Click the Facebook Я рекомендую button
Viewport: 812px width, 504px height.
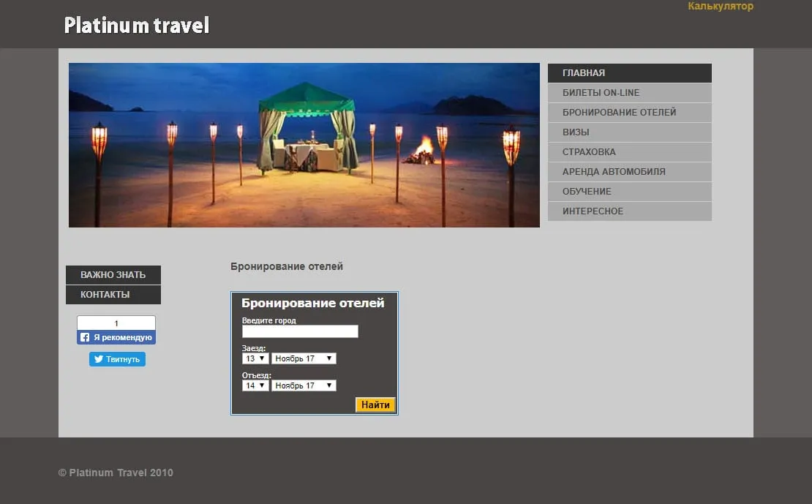click(x=116, y=337)
